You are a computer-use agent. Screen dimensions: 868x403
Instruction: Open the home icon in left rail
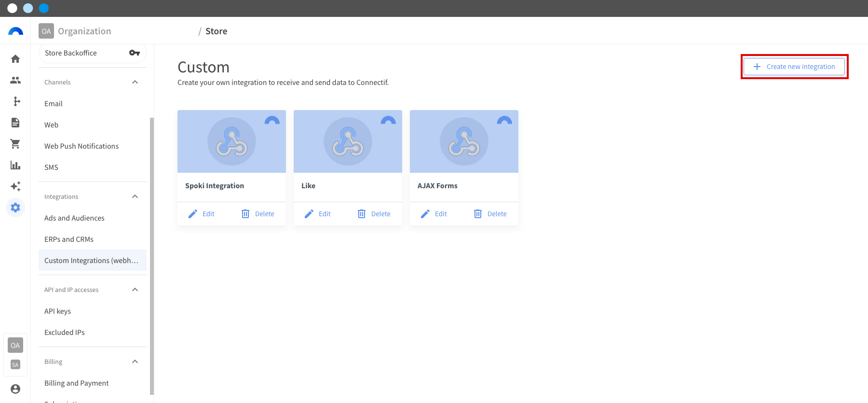(x=15, y=59)
